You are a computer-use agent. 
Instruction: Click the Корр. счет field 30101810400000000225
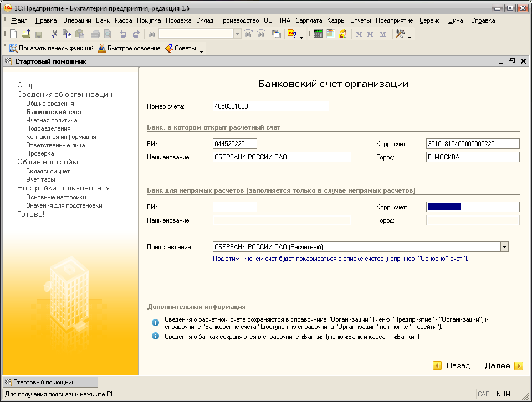[473, 144]
